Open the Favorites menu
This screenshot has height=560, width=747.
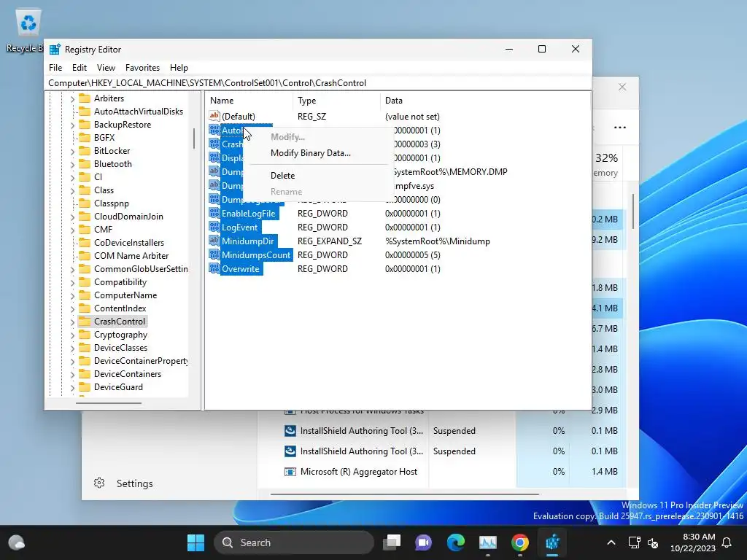142,68
